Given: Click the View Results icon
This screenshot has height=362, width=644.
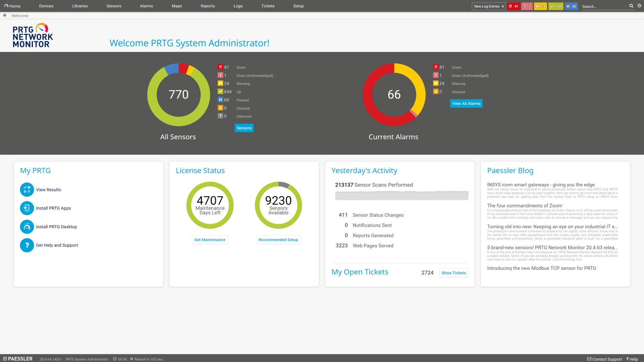Looking at the screenshot, I should click(27, 190).
